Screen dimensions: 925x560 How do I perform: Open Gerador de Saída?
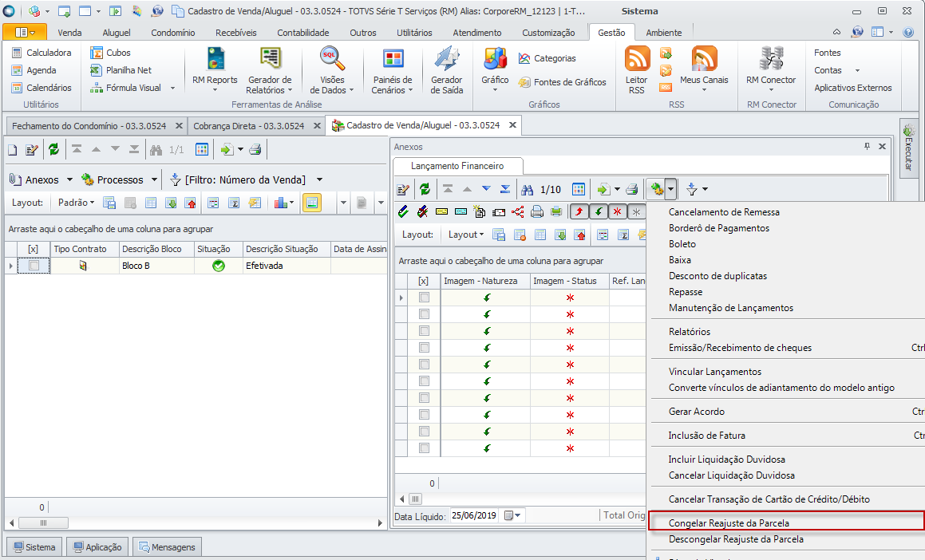coord(447,69)
